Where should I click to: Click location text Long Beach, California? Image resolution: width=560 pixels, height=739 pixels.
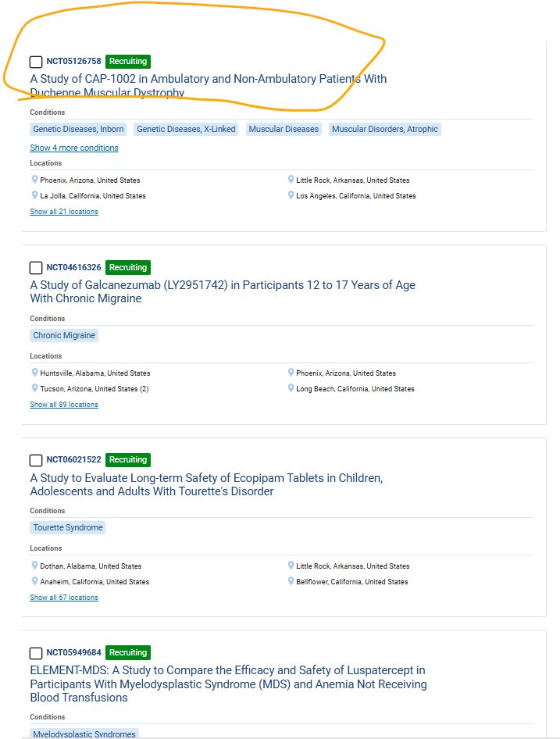tap(355, 389)
